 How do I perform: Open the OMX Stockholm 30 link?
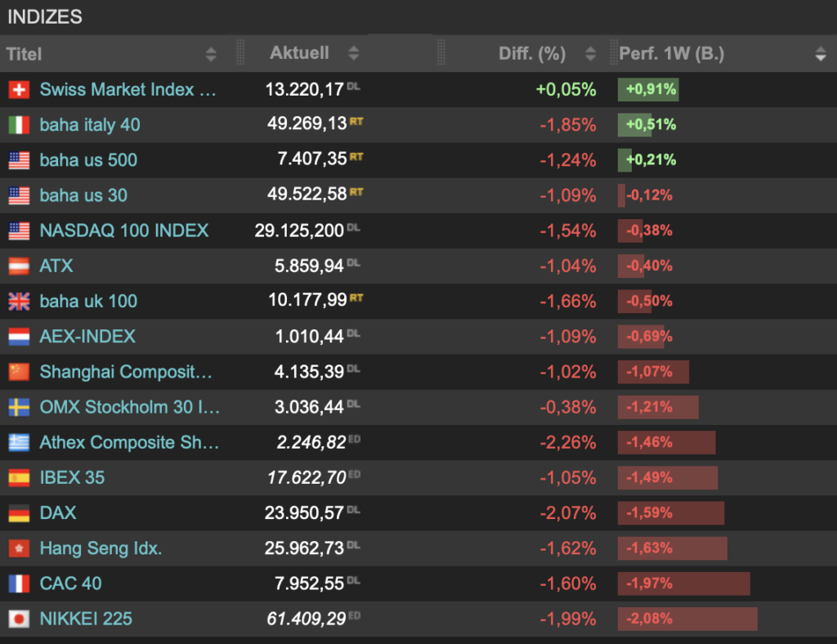coord(130,407)
